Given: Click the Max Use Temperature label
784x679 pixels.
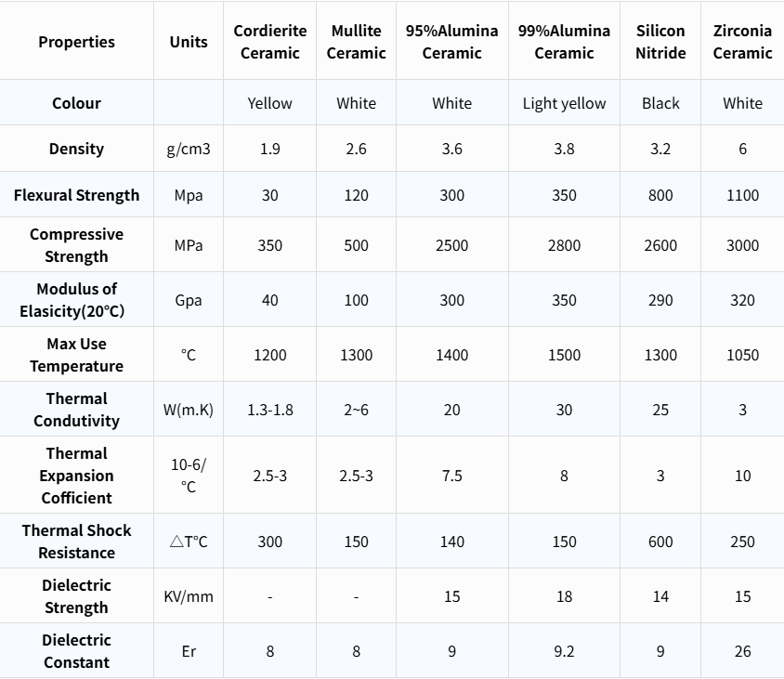Looking at the screenshot, I should pyautogui.click(x=77, y=355).
